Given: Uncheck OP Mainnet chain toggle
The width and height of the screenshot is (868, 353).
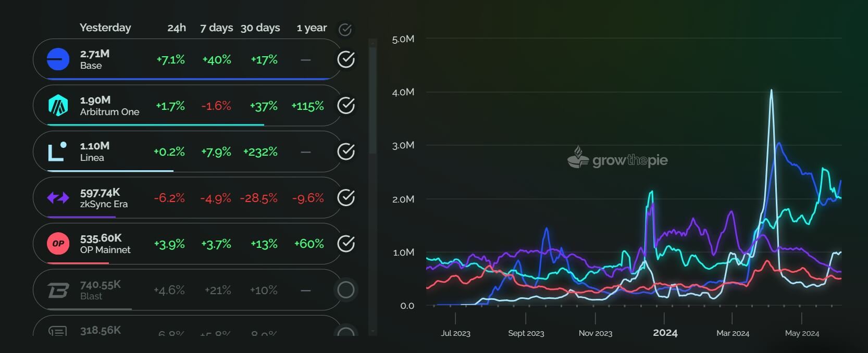Looking at the screenshot, I should tap(346, 244).
